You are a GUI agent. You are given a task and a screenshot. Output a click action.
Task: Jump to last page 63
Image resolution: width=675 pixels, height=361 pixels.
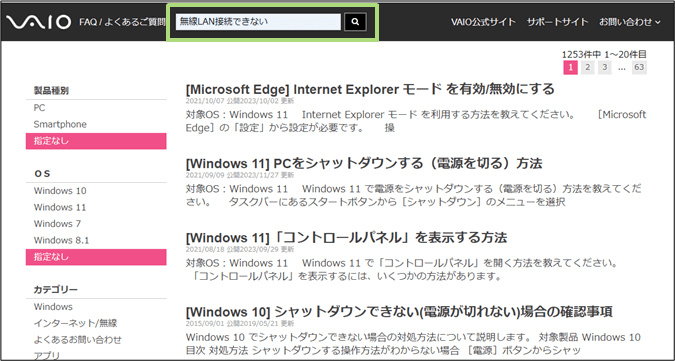coord(639,68)
